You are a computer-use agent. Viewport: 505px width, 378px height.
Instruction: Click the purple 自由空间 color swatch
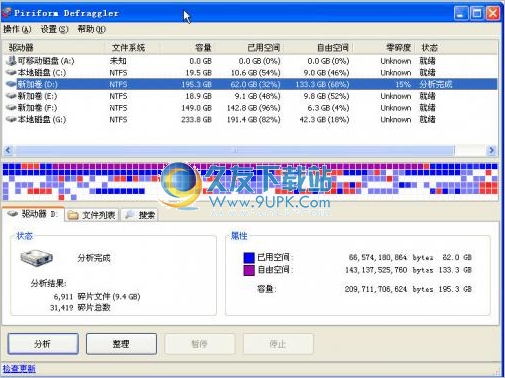pyautogui.click(x=249, y=270)
